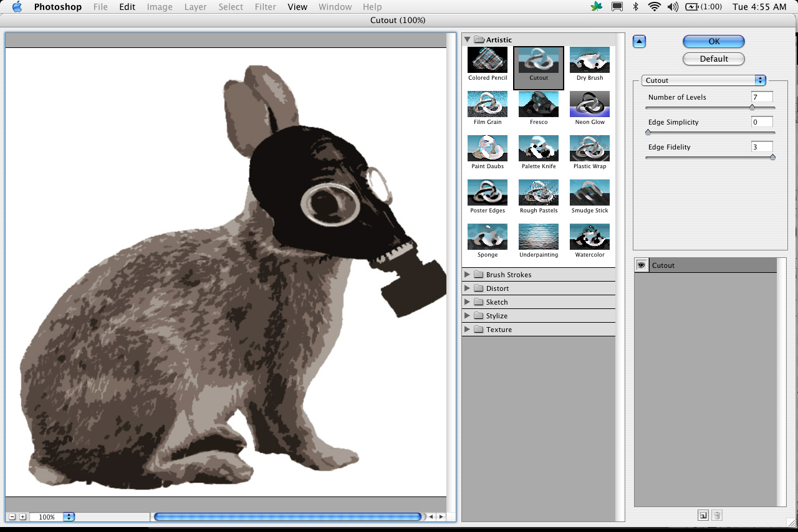Click the Default button

pos(714,59)
